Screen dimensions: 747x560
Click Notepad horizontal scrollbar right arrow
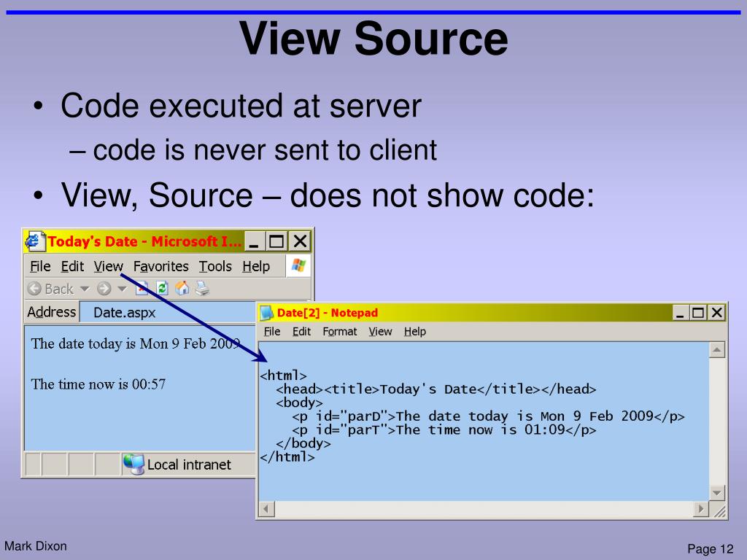pos(700,509)
